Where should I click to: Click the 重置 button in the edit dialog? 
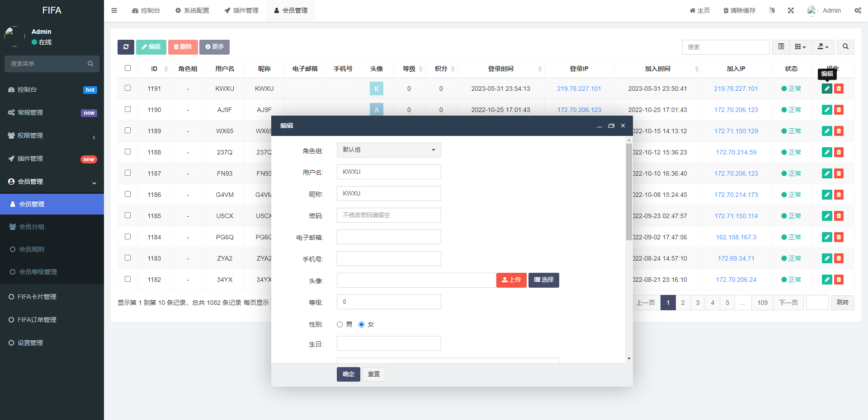point(374,374)
